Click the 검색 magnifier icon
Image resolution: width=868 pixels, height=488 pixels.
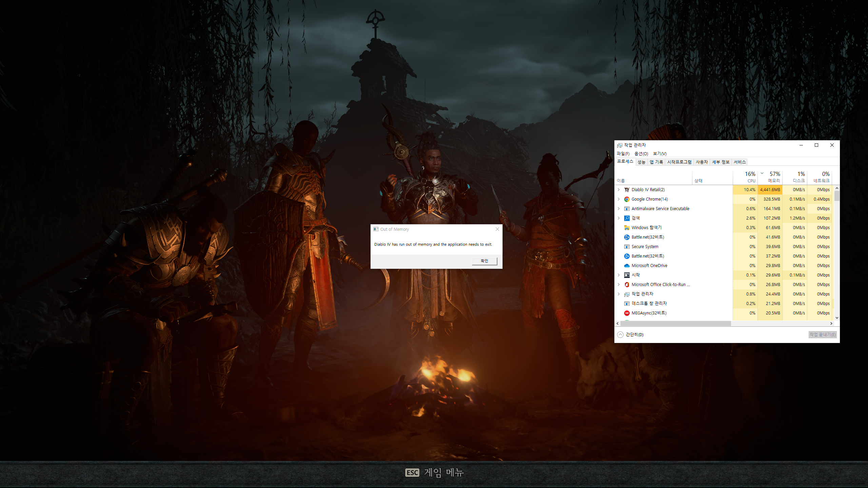coord(627,218)
